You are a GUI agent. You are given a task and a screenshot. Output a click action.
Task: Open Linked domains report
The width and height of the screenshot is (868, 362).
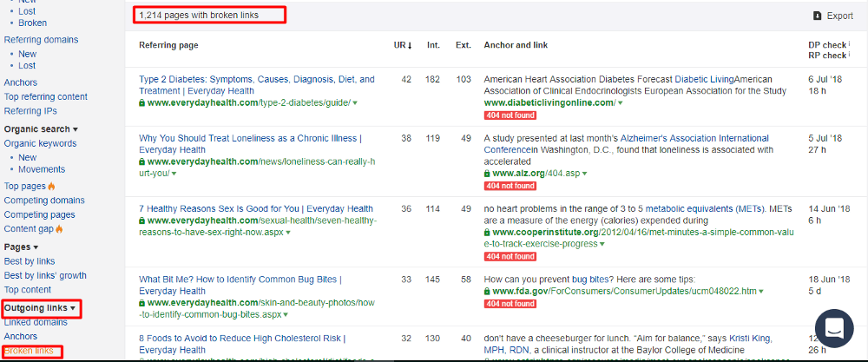coord(36,322)
